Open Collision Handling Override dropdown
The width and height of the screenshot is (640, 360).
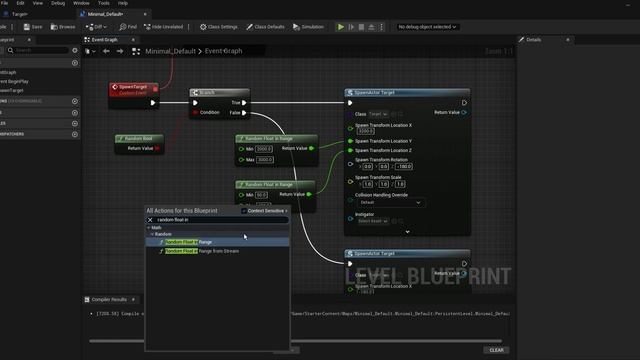pyautogui.click(x=390, y=202)
